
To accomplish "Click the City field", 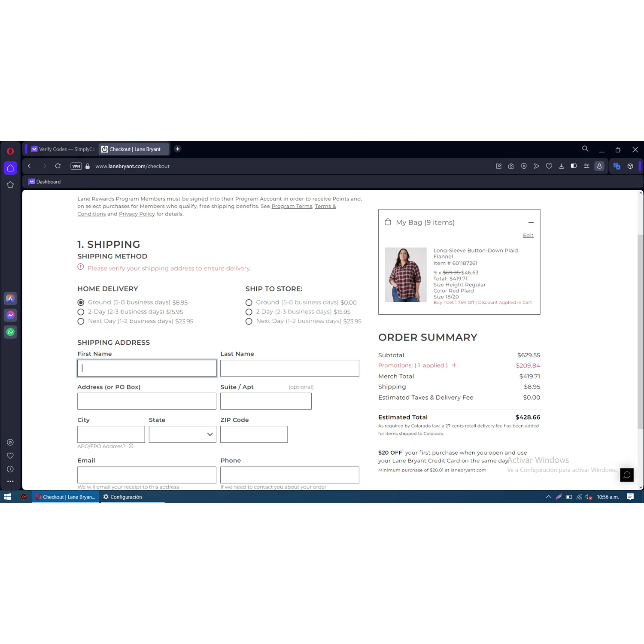I will [111, 434].
